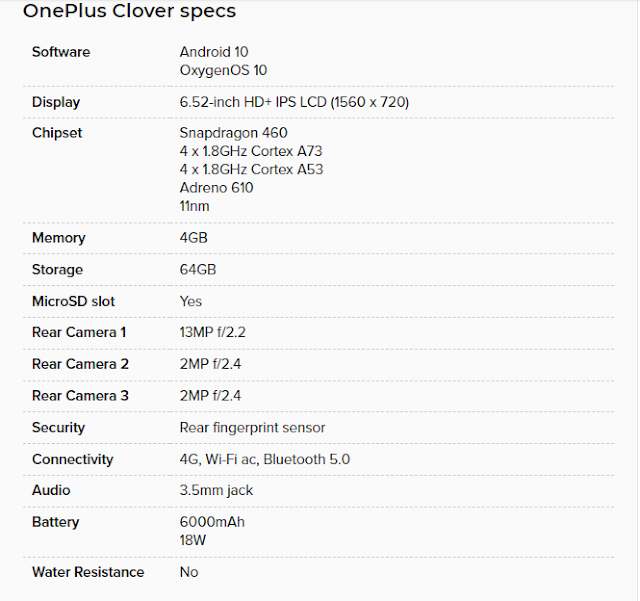
Task: Click the OnePlus Clover specs heading
Action: (129, 11)
